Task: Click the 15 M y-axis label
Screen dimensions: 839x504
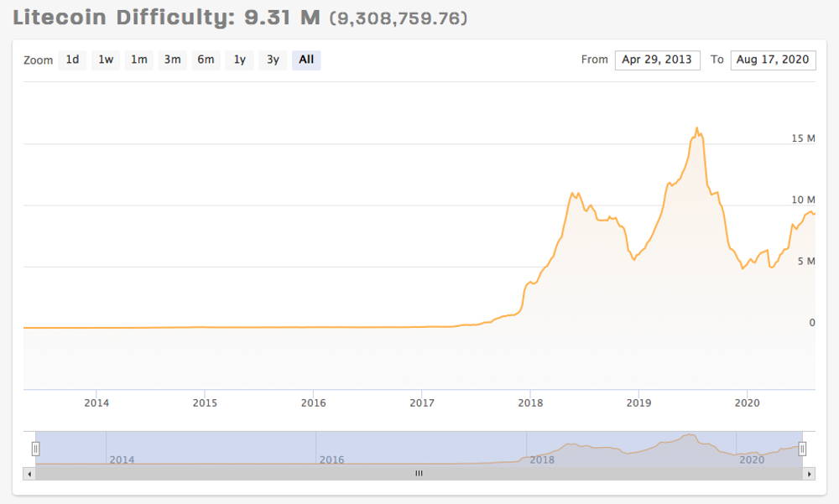Action: (x=803, y=138)
